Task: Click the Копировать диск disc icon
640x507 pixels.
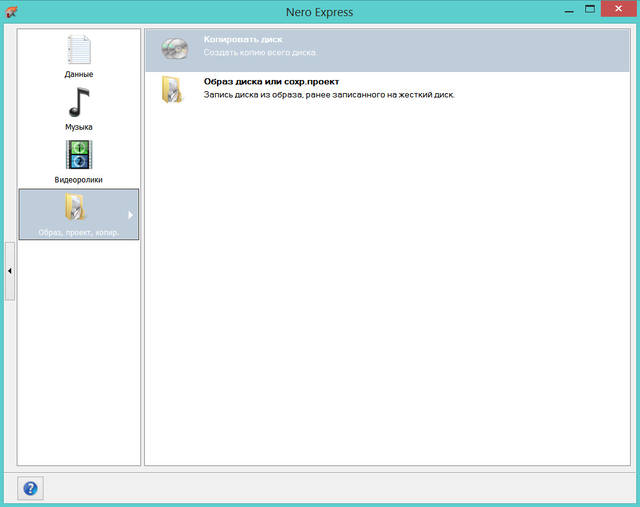Action: (x=174, y=49)
